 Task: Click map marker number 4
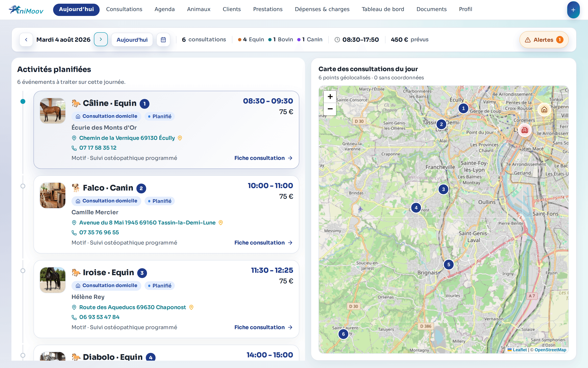pos(416,208)
